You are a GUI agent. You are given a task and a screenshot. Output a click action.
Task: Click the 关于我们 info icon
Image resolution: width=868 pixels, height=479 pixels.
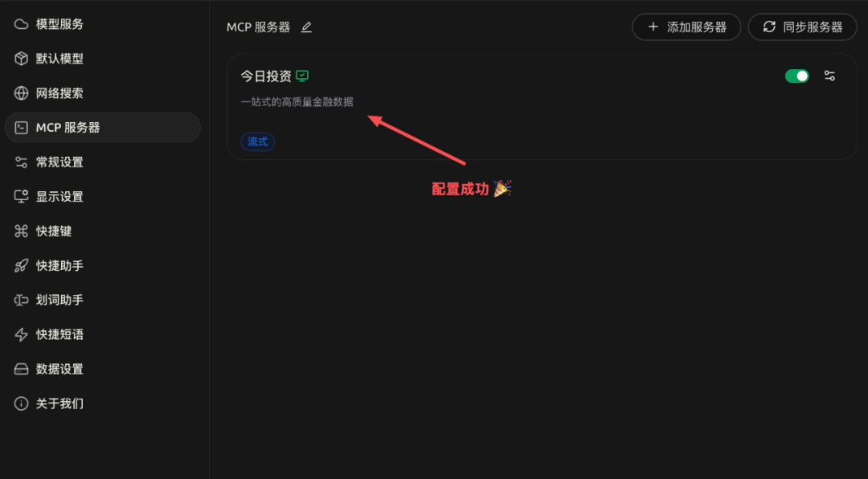tap(21, 403)
